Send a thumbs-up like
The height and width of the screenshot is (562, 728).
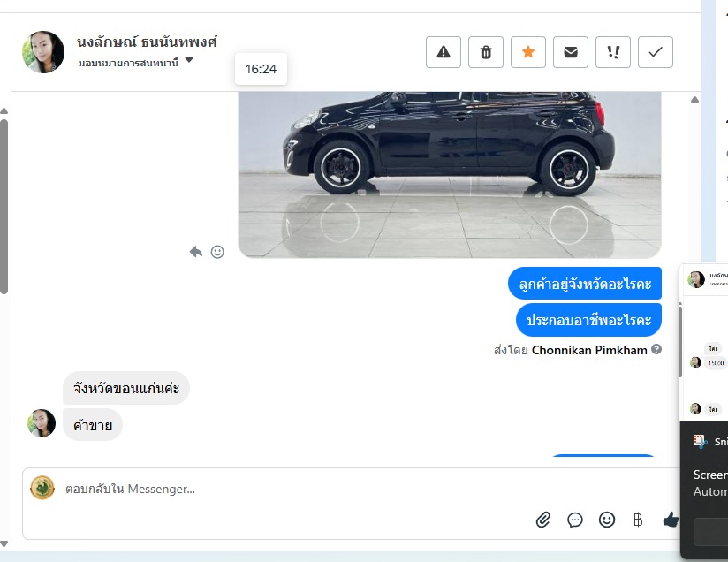[x=671, y=520]
